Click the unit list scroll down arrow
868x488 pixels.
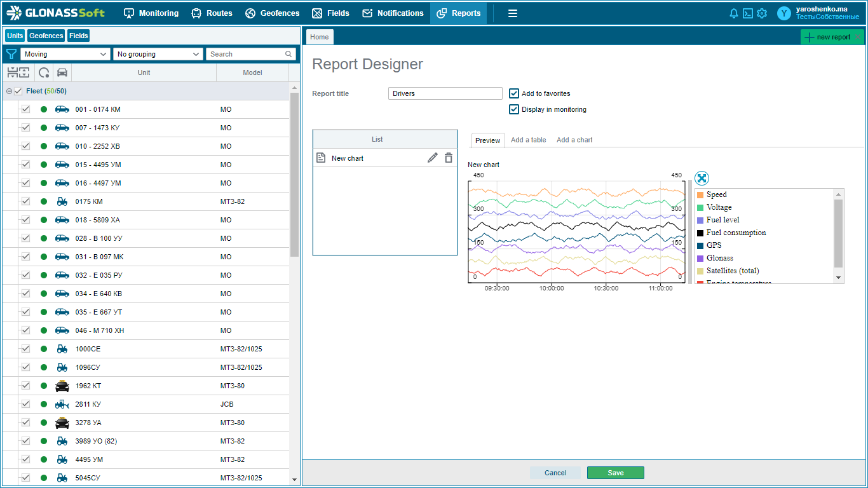(294, 480)
